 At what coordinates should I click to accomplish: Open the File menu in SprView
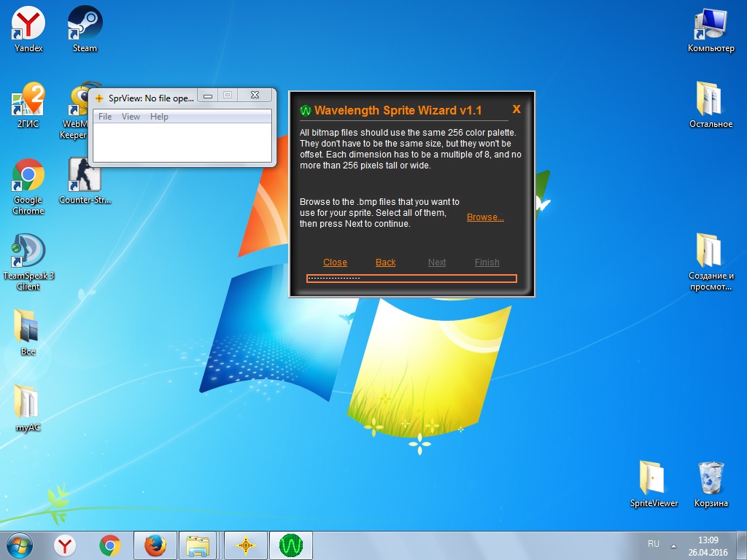pos(105,117)
